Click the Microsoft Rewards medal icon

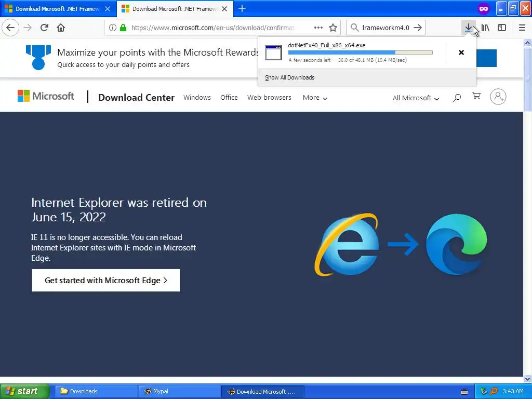coord(38,57)
